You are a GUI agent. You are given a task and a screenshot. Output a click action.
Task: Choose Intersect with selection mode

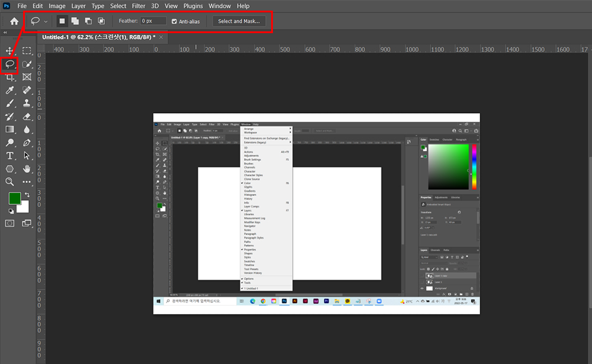[101, 21]
